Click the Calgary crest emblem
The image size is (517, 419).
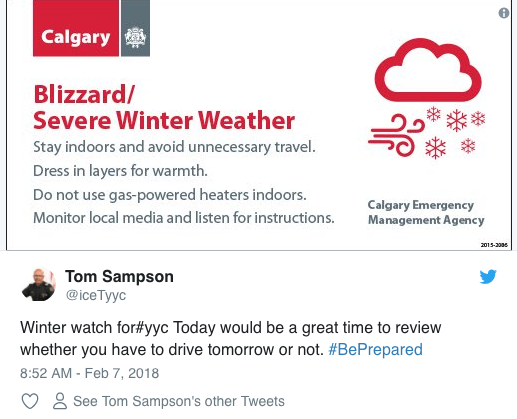pyautogui.click(x=135, y=28)
